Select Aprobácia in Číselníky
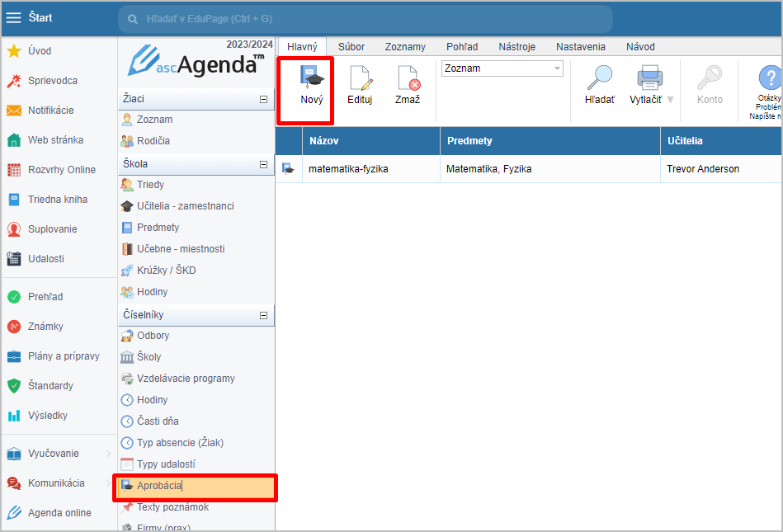Screen dimensions: 783x532 (x=196, y=486)
